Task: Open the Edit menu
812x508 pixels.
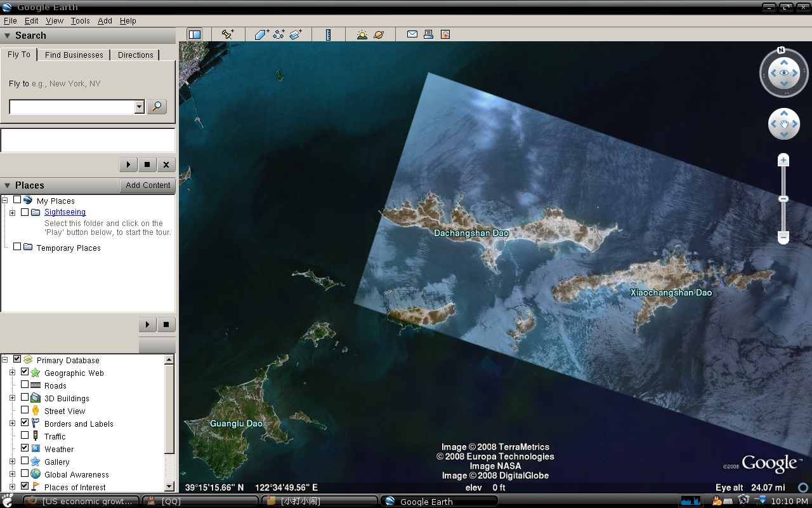Action: point(32,21)
